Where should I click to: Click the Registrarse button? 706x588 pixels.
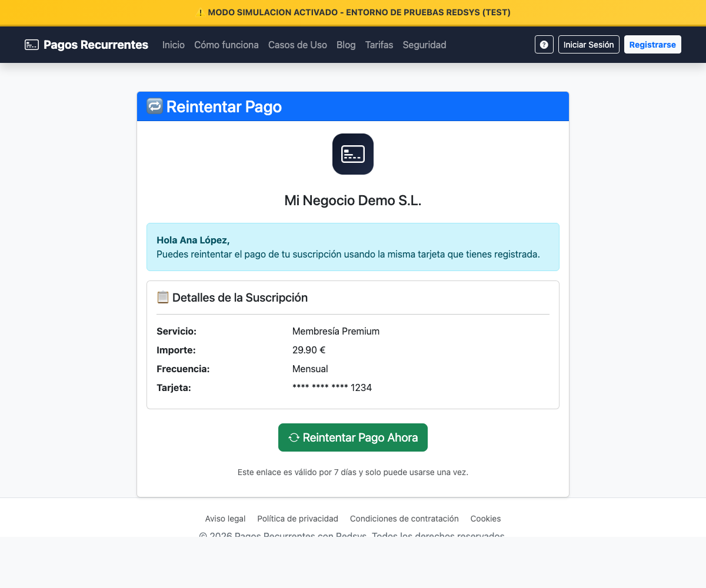coord(652,45)
